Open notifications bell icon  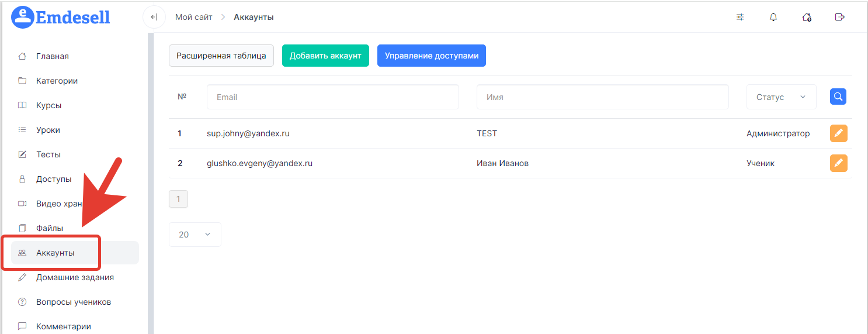pyautogui.click(x=773, y=17)
